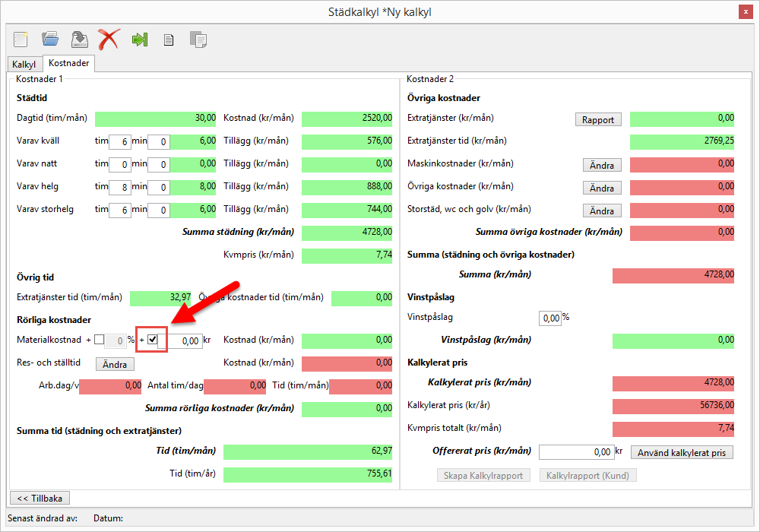Click the copy documents icon

pyautogui.click(x=198, y=40)
